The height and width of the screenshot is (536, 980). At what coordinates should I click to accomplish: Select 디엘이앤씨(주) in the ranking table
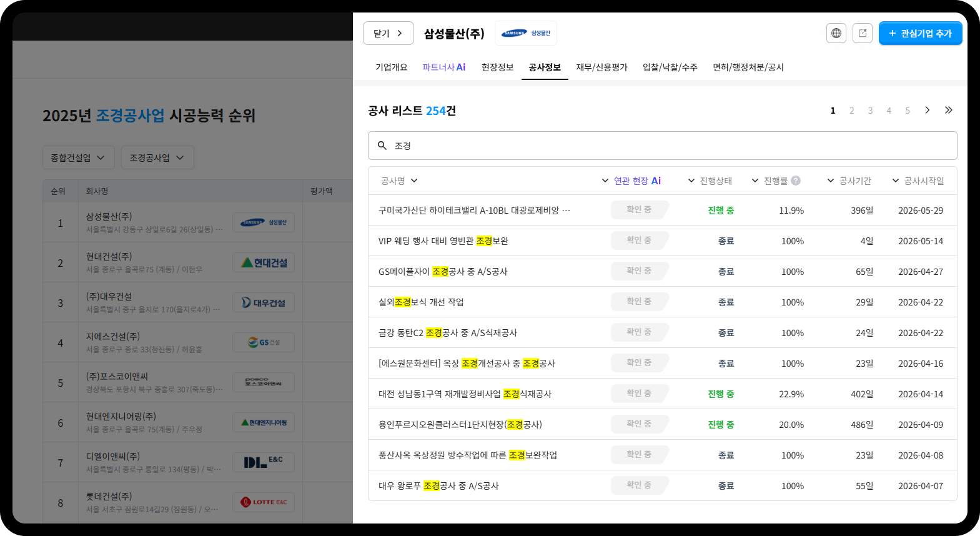coord(112,457)
